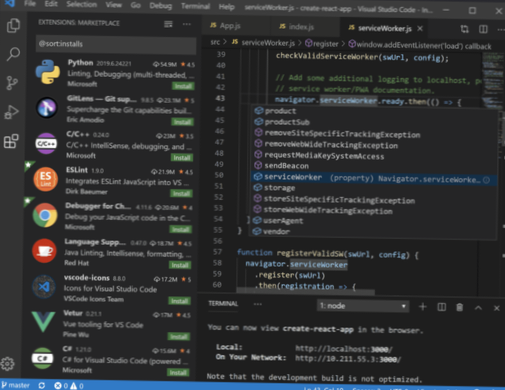The image size is (505, 390).
Task: Click sync changes icon in status bar
Action: (x=42, y=385)
